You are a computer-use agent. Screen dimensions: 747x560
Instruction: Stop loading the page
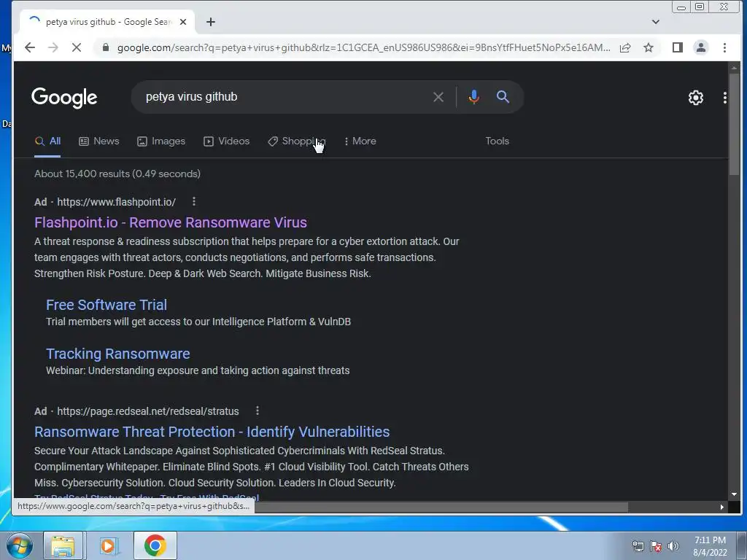coord(76,47)
